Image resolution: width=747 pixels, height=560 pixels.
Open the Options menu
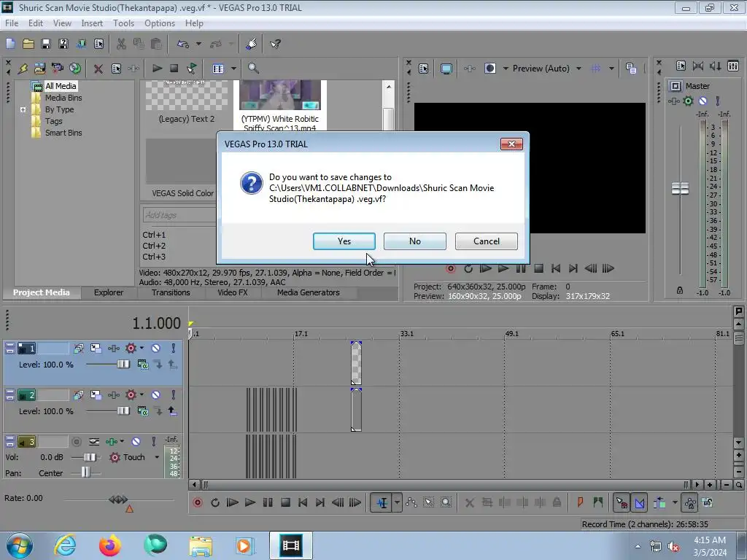160,23
